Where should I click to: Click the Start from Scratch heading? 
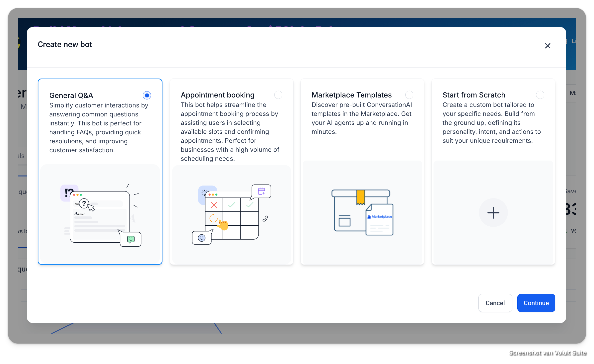tap(474, 95)
